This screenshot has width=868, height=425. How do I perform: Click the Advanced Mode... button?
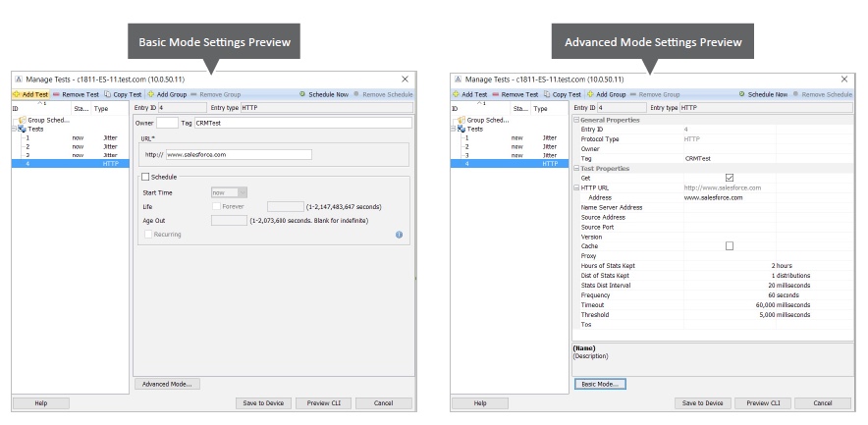coord(168,384)
